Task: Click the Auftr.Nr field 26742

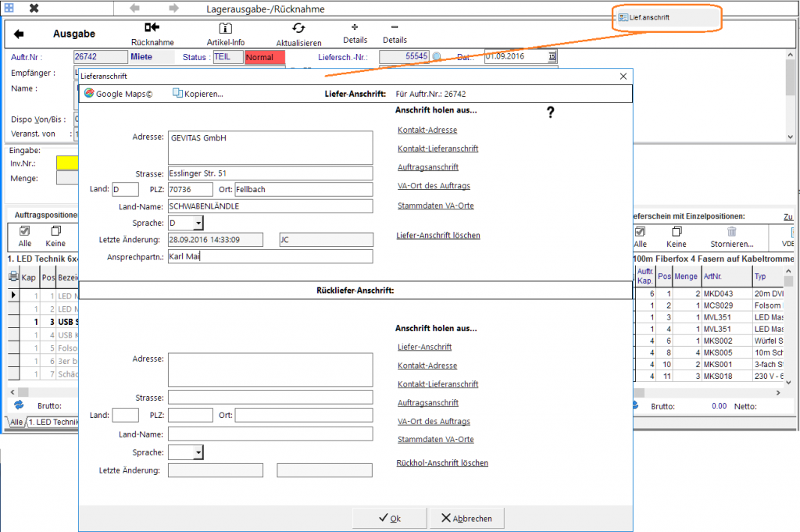Action: (x=101, y=56)
